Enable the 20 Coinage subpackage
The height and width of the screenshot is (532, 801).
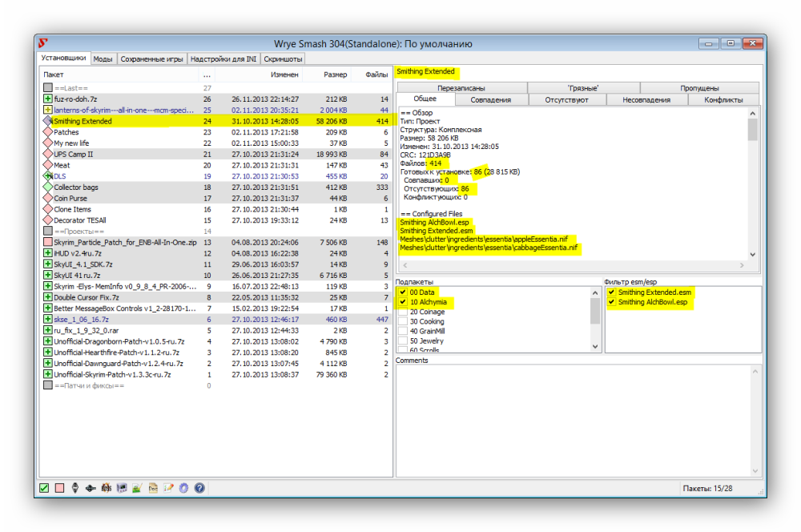coord(403,312)
